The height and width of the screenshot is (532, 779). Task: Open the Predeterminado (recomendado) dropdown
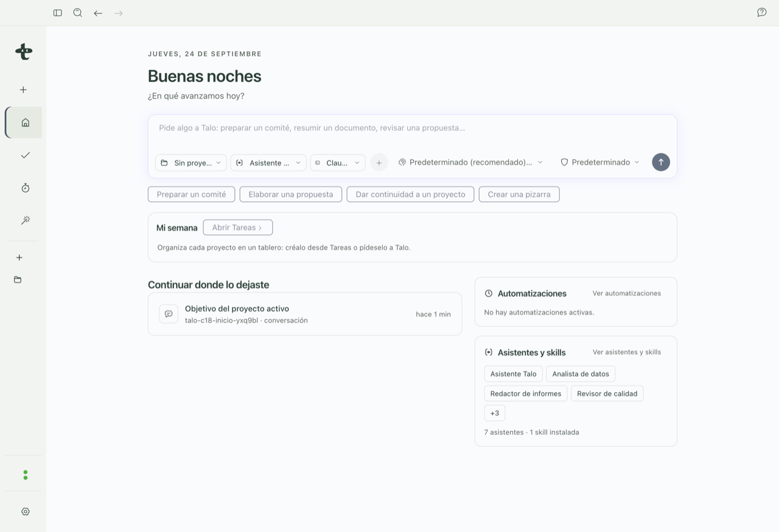(470, 163)
